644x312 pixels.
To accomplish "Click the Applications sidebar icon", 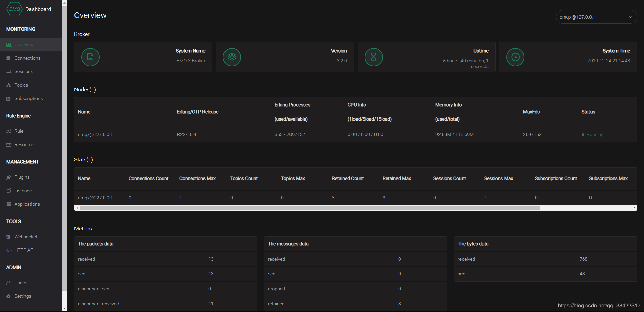I will pos(9,204).
